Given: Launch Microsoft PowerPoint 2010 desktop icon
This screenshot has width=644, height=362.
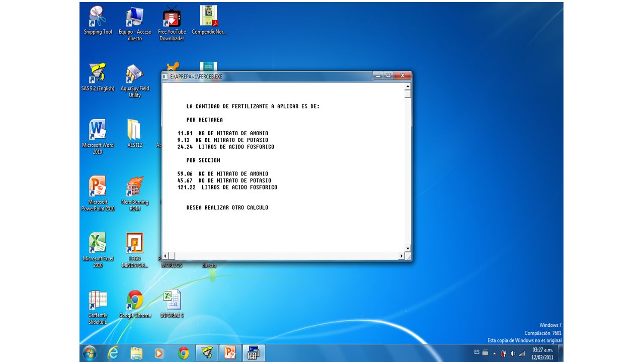Looking at the screenshot, I should coord(98,194).
